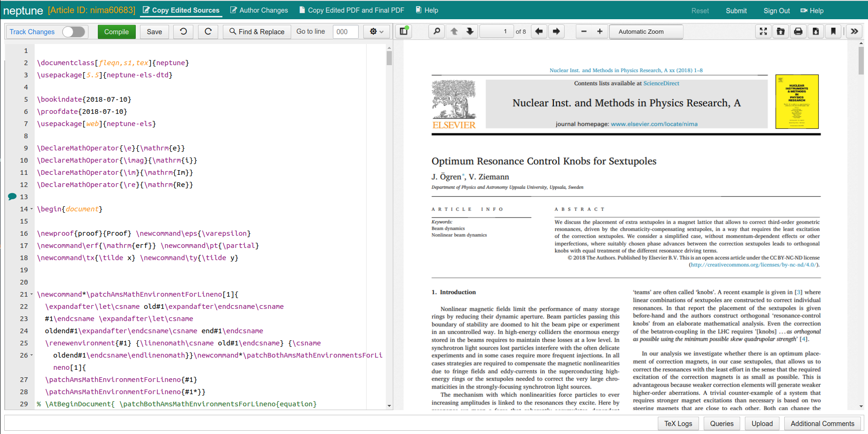Open PDF search magnifier tool
The height and width of the screenshot is (434, 868).
[x=437, y=31]
